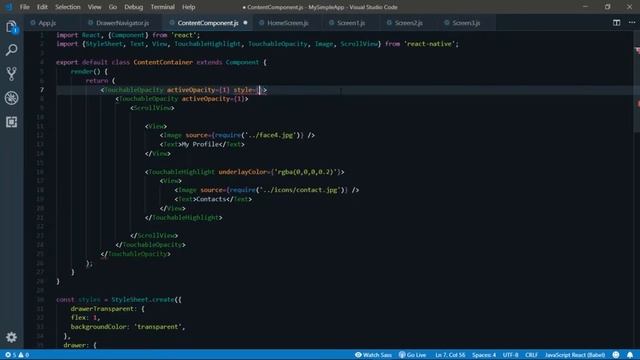Viewport: 640px width, 360px height.
Task: Open the Source Control view
Action: [x=11, y=74]
